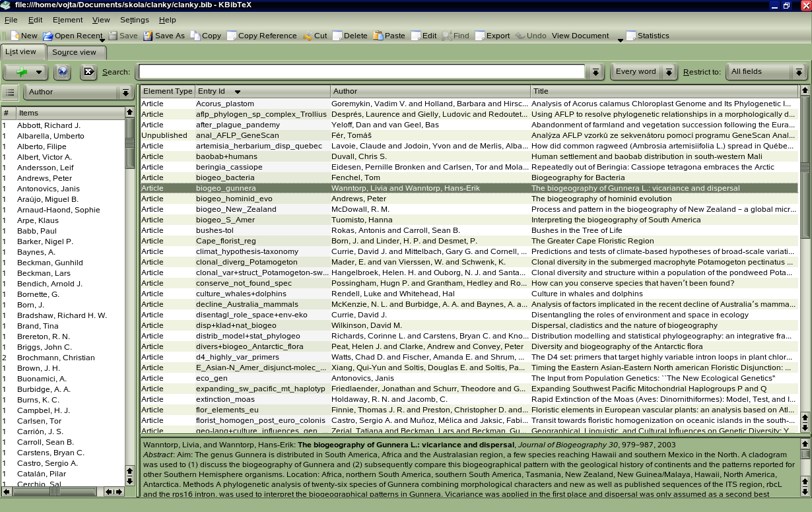The height and width of the screenshot is (512, 812).
Task: Click the View Document toolbar button
Action: click(580, 36)
